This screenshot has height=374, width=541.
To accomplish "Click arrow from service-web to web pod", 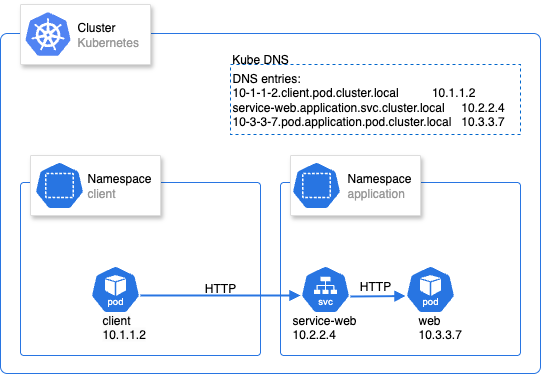I will pyautogui.click(x=377, y=296).
